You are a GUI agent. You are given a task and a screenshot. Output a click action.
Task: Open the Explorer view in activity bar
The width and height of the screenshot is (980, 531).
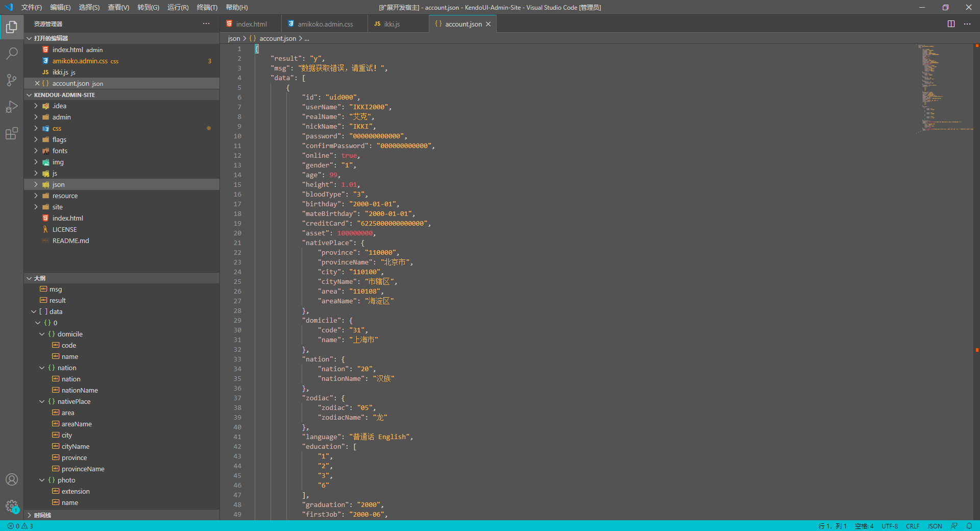tap(12, 27)
